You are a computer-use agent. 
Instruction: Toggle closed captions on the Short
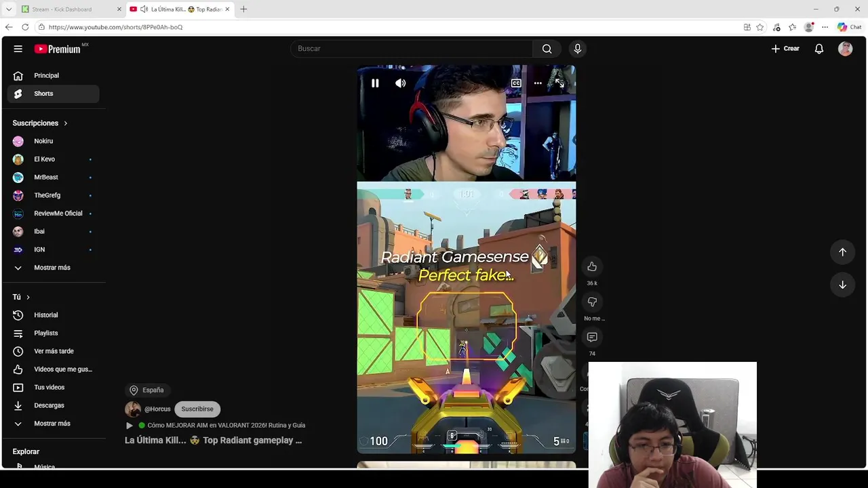pos(516,83)
